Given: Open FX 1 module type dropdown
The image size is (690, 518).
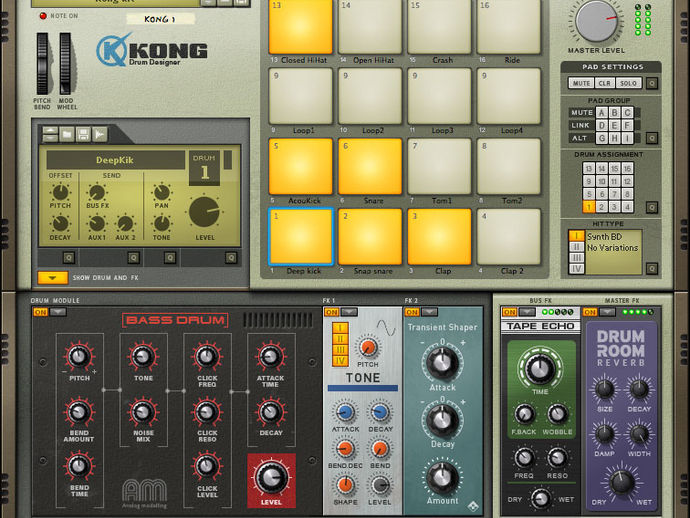Looking at the screenshot, I should [x=349, y=312].
